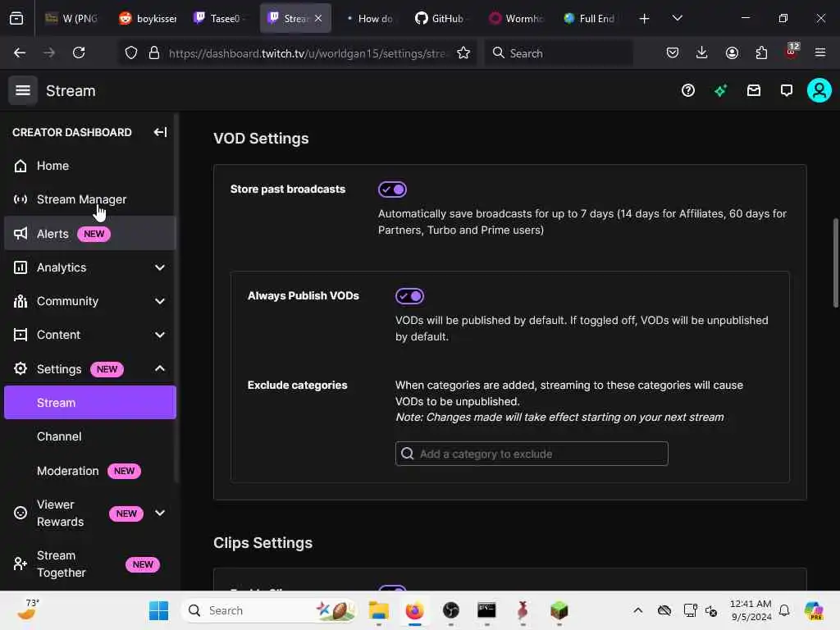This screenshot has height=630, width=840.
Task: Open the notification bell in system tray
Action: (x=784, y=610)
